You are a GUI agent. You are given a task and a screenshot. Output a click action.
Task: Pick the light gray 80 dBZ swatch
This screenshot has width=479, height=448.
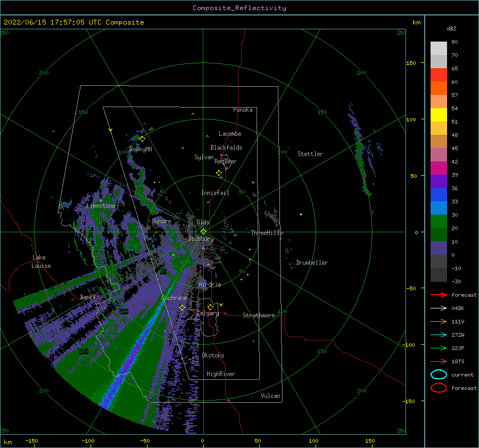[x=439, y=48]
